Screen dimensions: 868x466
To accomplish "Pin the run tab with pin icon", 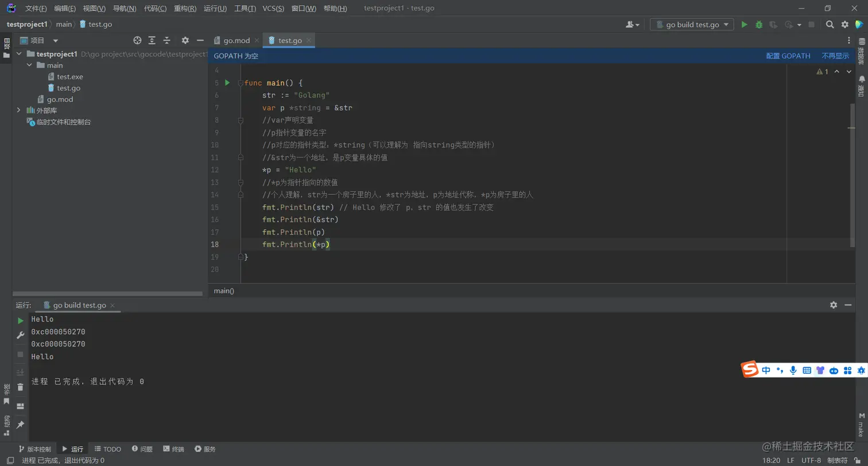I will (20, 425).
